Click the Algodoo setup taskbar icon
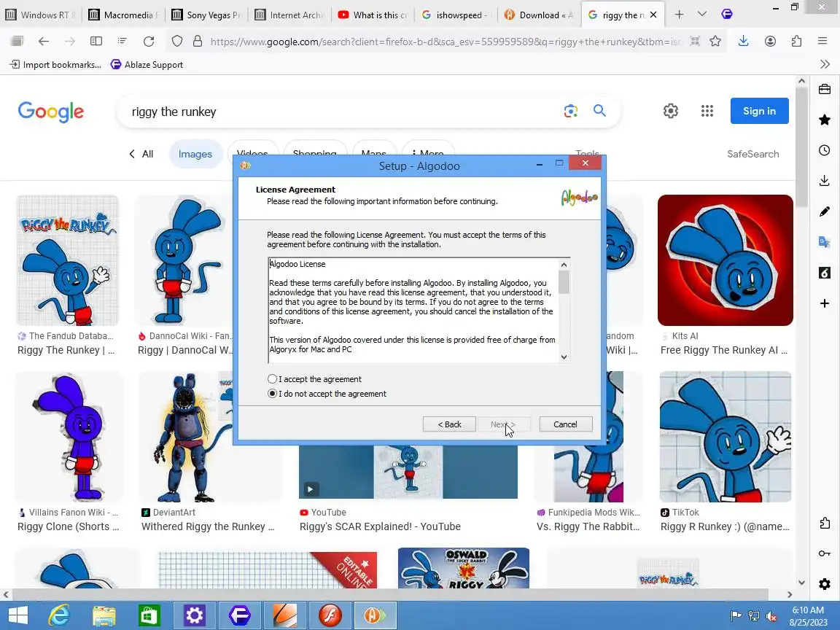This screenshot has height=630, width=840. coord(375,615)
